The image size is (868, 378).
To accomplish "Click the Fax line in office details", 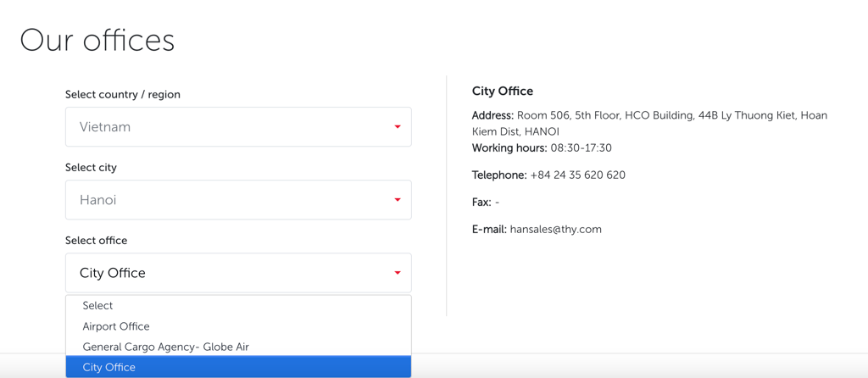I will pos(486,202).
